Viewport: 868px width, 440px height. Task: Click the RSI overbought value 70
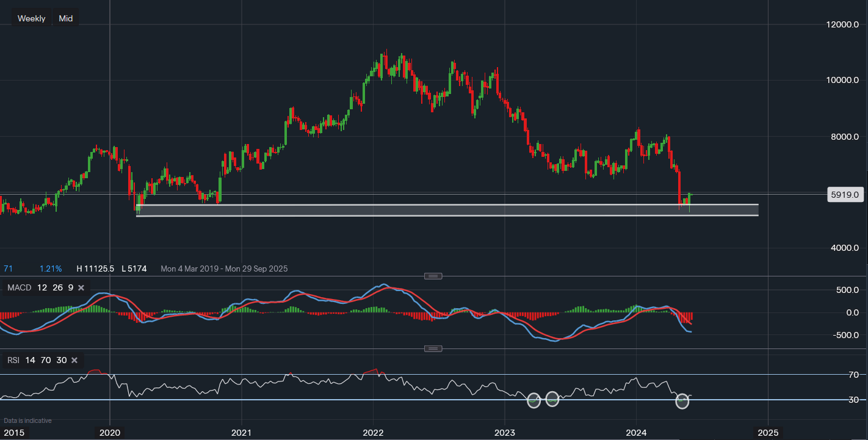pos(45,360)
